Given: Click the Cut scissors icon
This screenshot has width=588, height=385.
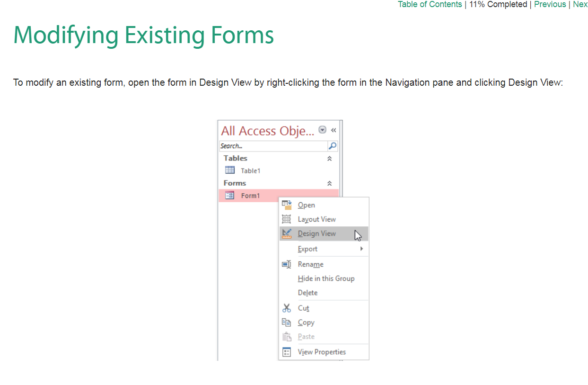Looking at the screenshot, I should coord(287,308).
